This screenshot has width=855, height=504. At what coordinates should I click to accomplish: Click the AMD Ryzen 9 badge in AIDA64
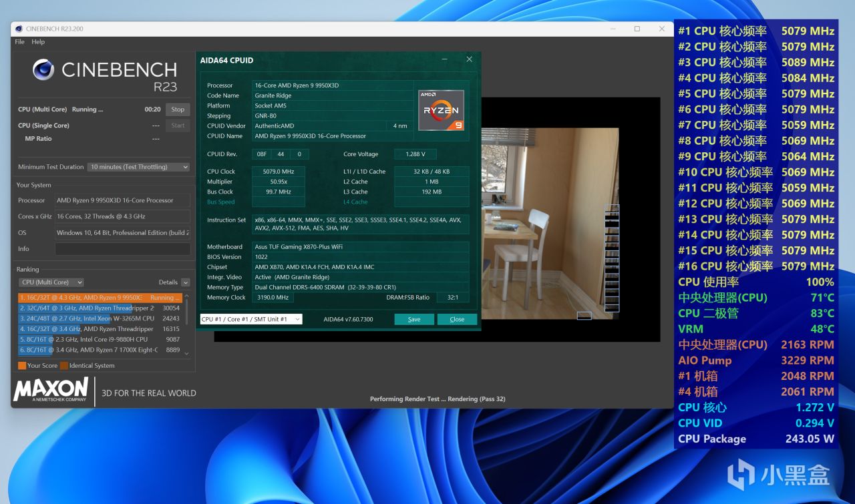pos(441,110)
